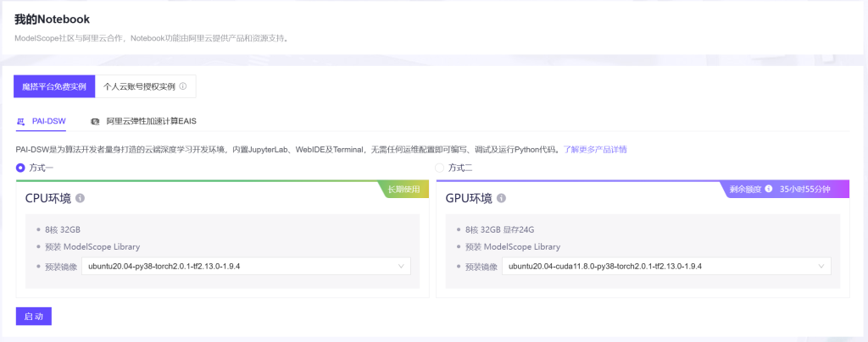
Task: Open the PAI-DSW tab
Action: (42, 120)
